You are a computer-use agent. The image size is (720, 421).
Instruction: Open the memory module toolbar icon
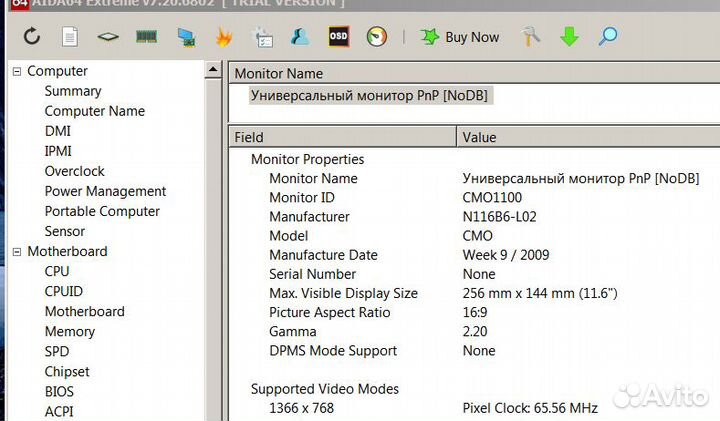(x=146, y=37)
